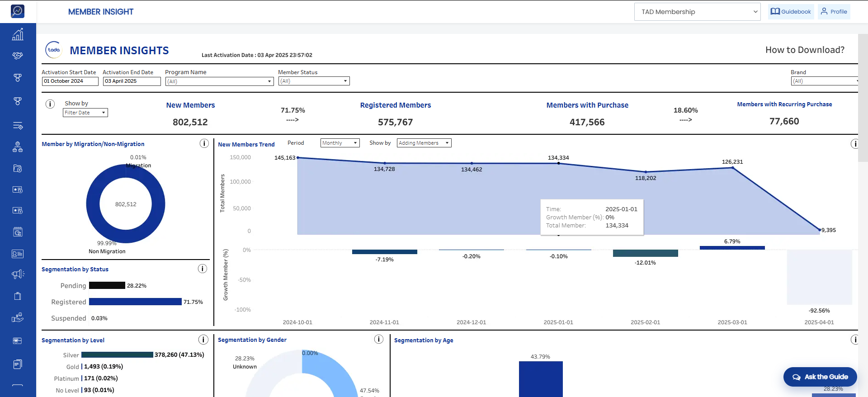Expand the Member Status dropdown

click(314, 81)
